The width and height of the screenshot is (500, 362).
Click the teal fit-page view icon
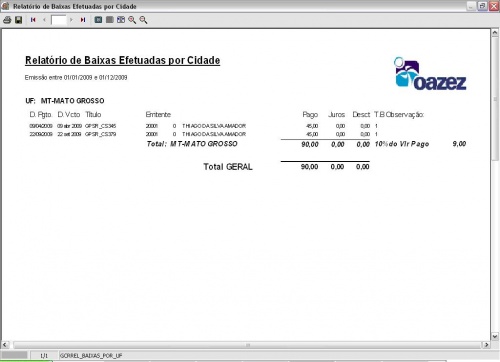[98, 20]
